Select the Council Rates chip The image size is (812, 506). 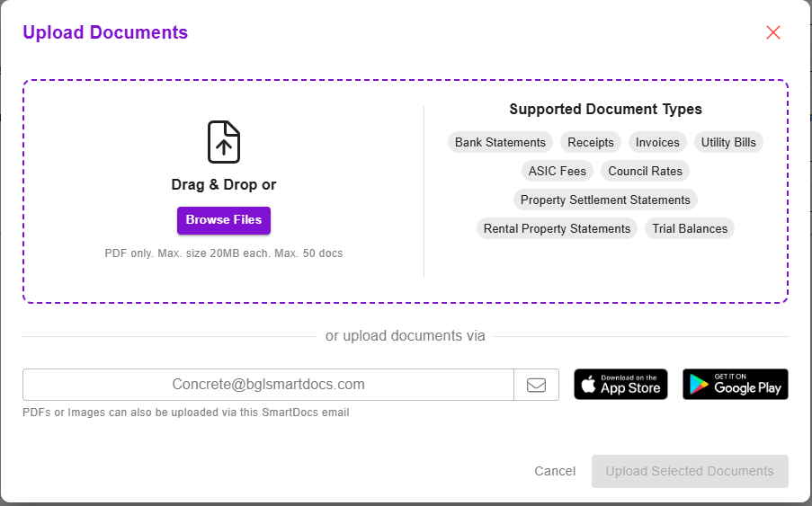(x=645, y=172)
